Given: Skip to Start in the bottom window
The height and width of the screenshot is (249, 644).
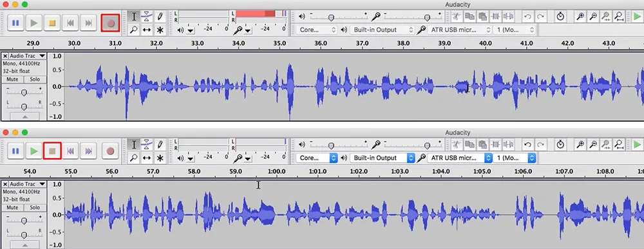Looking at the screenshot, I should [x=70, y=151].
